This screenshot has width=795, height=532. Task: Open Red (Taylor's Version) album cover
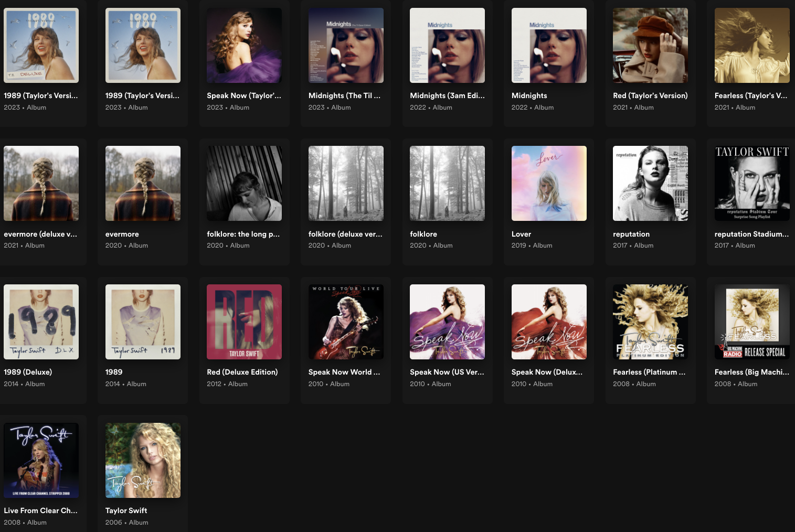650,45
